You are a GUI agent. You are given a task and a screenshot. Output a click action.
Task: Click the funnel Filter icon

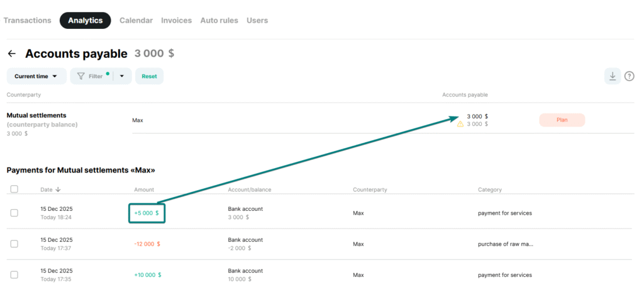pyautogui.click(x=80, y=76)
